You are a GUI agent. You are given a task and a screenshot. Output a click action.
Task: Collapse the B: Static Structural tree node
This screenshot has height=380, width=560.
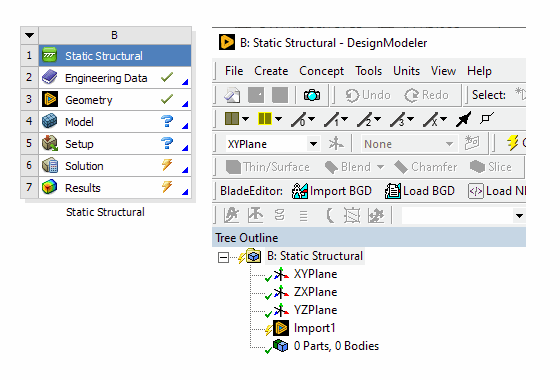(223, 258)
